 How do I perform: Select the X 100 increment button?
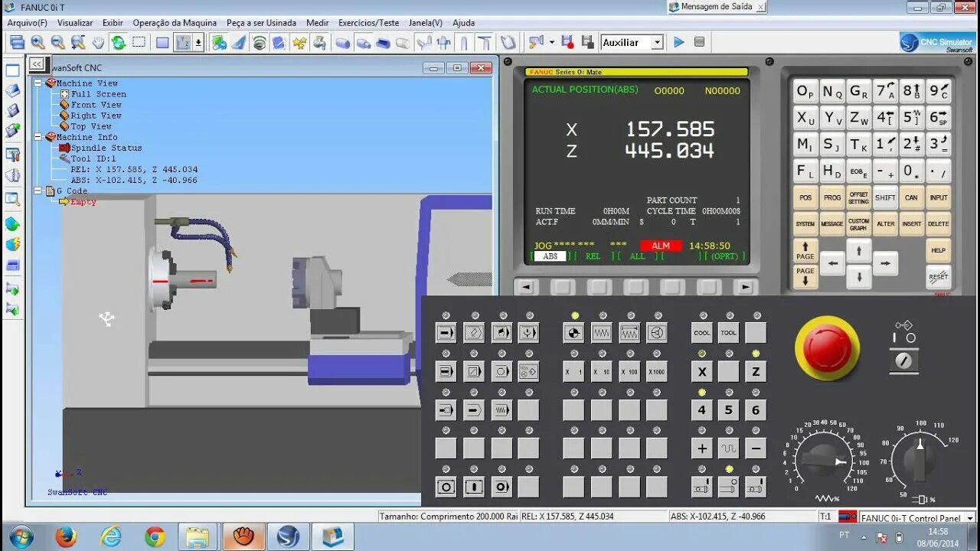(629, 372)
